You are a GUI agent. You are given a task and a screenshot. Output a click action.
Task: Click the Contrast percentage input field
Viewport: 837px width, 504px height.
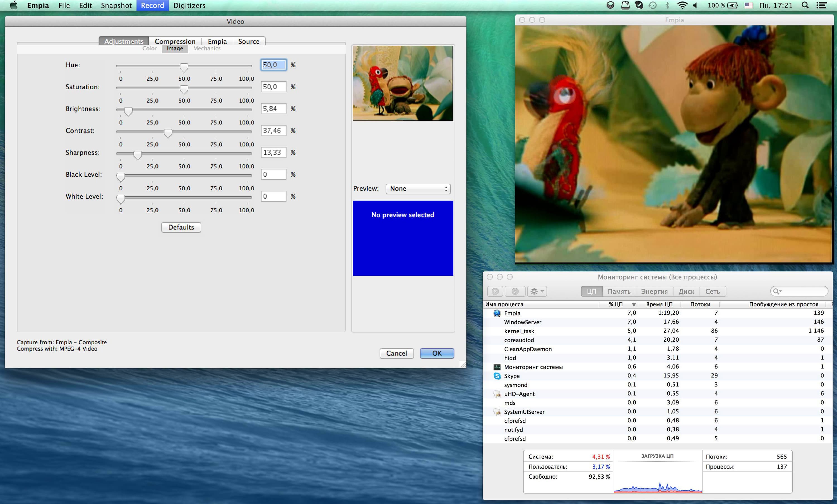point(273,131)
